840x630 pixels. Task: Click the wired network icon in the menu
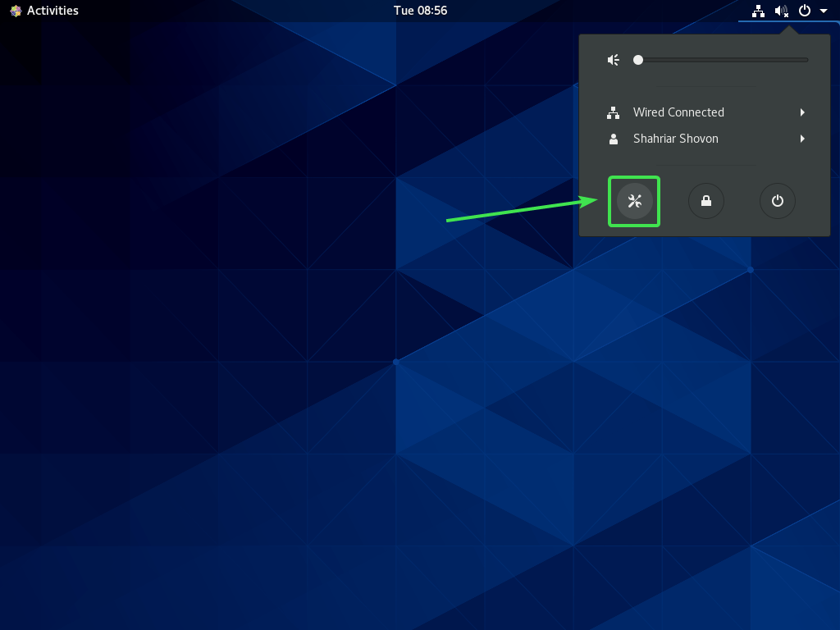pos(613,112)
